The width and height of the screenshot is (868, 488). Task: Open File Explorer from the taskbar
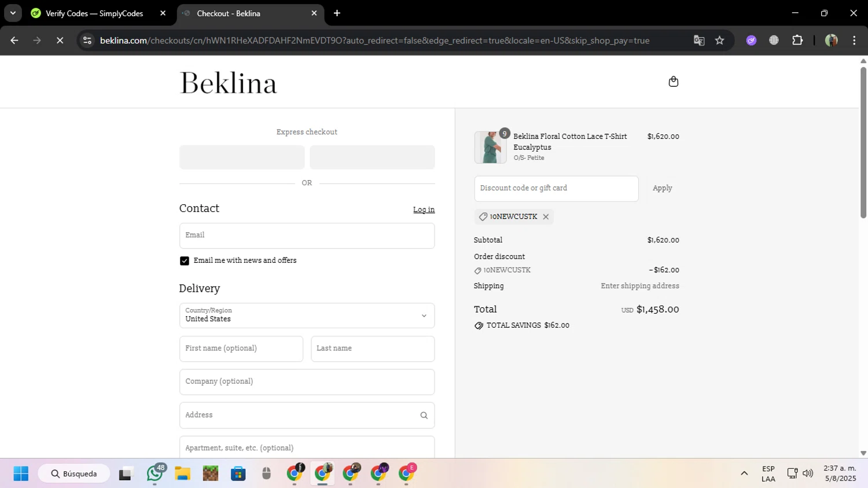click(x=182, y=474)
